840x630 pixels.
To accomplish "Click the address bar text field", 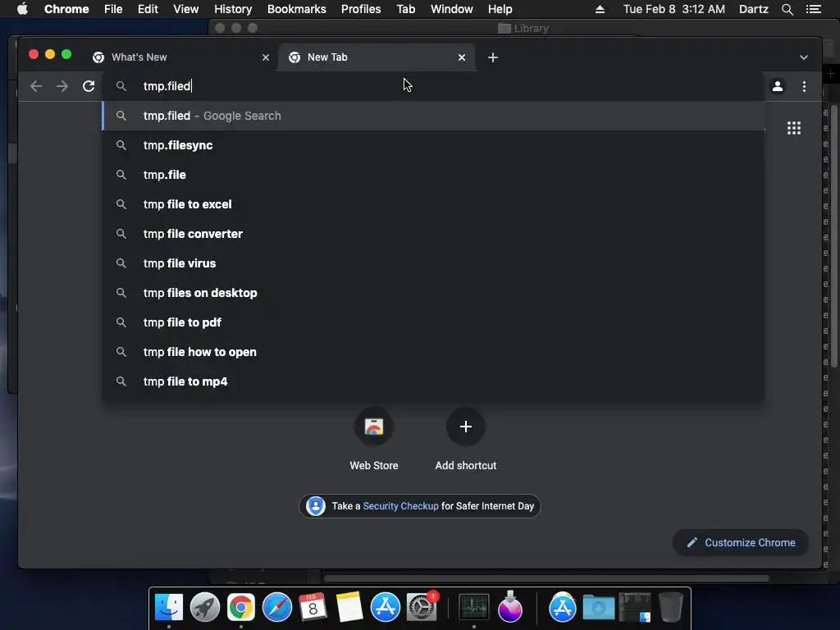I will click(434, 86).
